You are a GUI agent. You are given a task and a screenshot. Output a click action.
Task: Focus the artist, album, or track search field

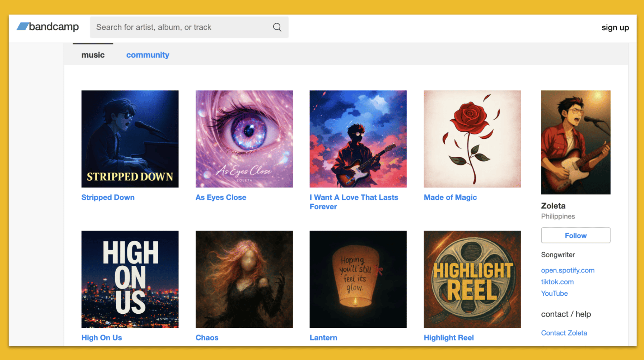click(x=189, y=27)
